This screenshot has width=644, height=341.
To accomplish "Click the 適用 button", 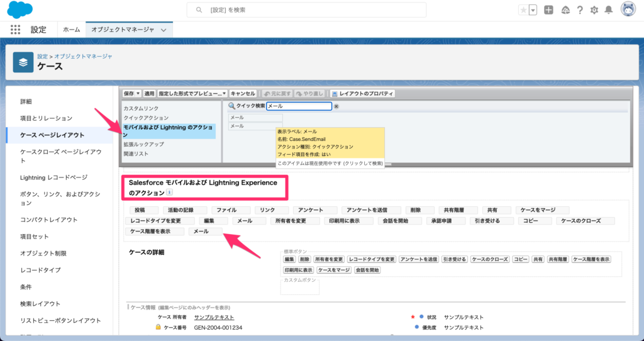I will click(149, 94).
